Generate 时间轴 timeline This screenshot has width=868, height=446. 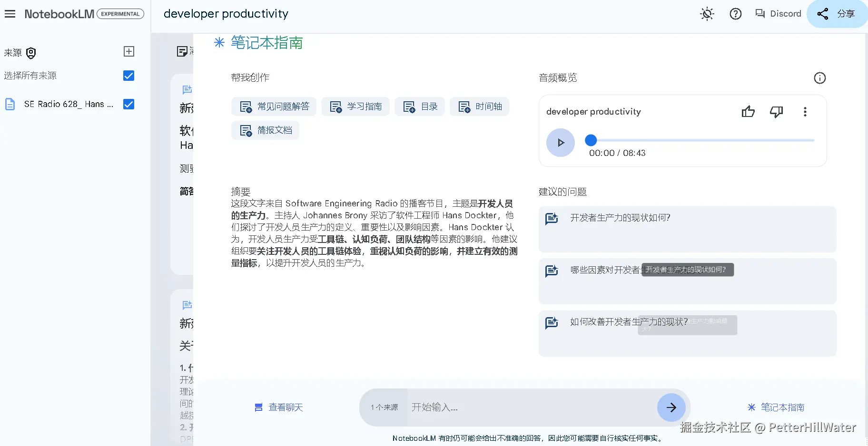click(480, 107)
